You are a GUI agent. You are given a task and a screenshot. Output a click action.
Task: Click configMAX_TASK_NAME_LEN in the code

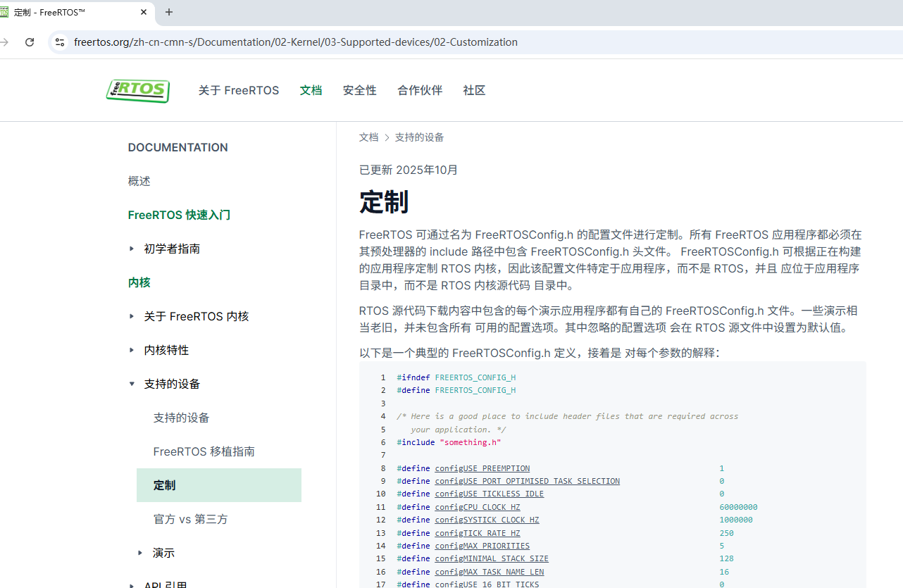(490, 572)
